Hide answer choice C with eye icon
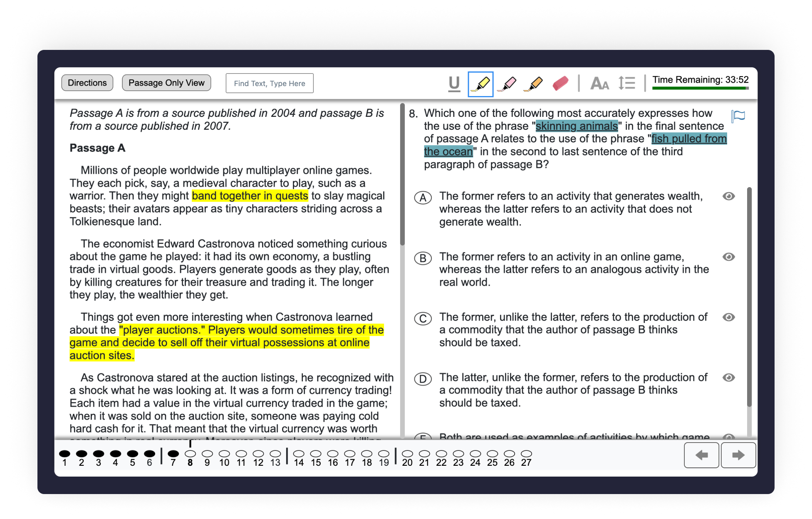 coord(728,317)
